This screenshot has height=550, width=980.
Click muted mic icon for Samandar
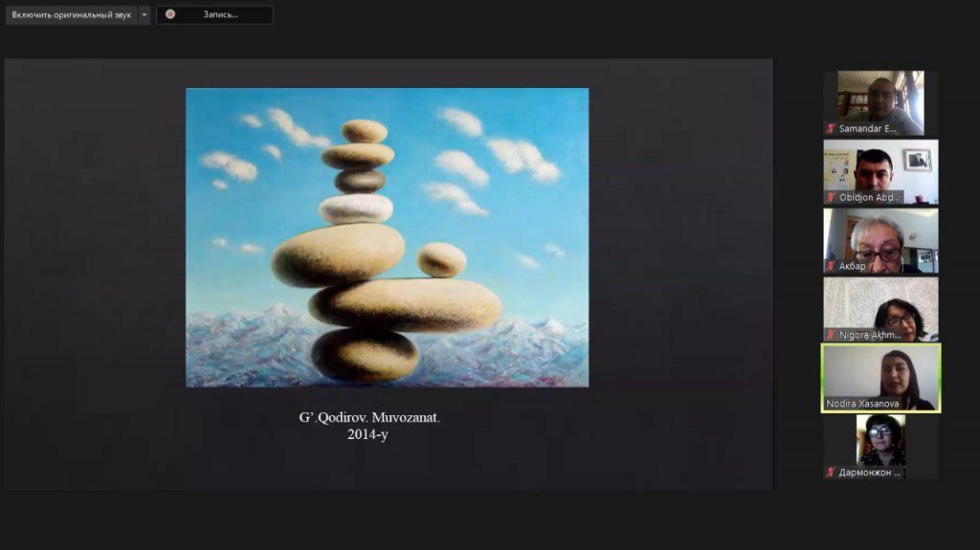pyautogui.click(x=831, y=128)
